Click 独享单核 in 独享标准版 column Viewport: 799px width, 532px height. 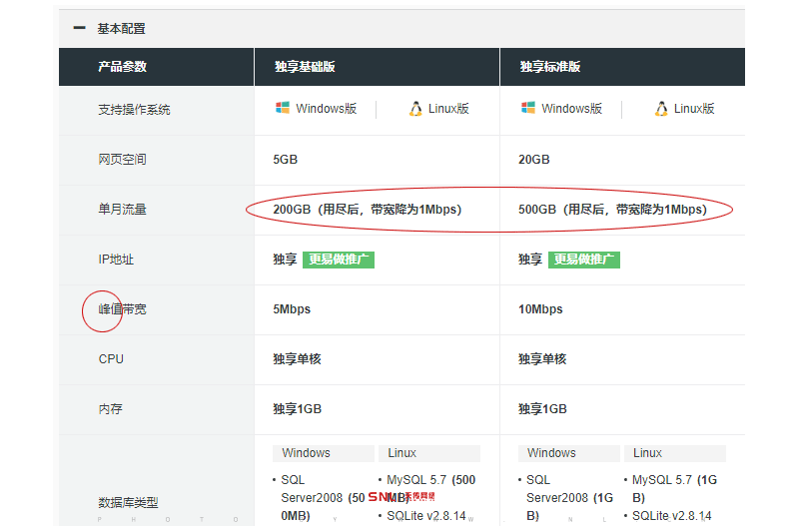(x=542, y=359)
